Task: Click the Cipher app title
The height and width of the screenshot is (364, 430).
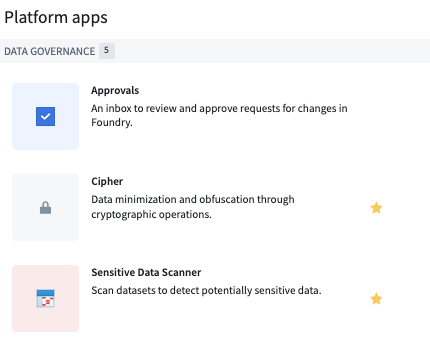Action: click(107, 181)
